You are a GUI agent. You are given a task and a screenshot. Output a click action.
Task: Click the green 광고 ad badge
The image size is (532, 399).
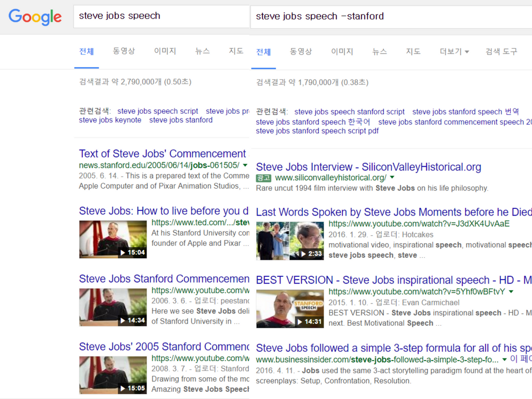[263, 178]
